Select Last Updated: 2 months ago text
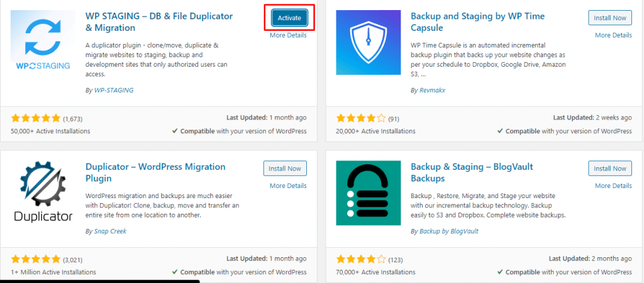This screenshot has height=283, width=644. 590,258
